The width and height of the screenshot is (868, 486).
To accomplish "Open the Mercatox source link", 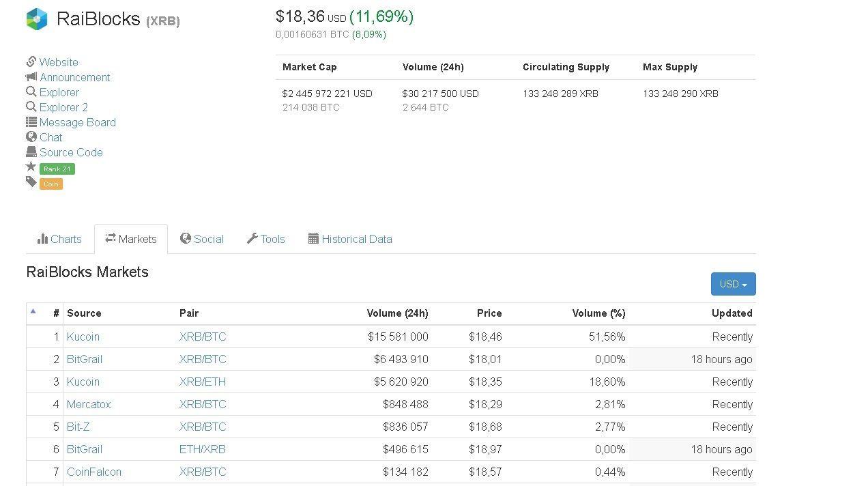I will pos(89,404).
